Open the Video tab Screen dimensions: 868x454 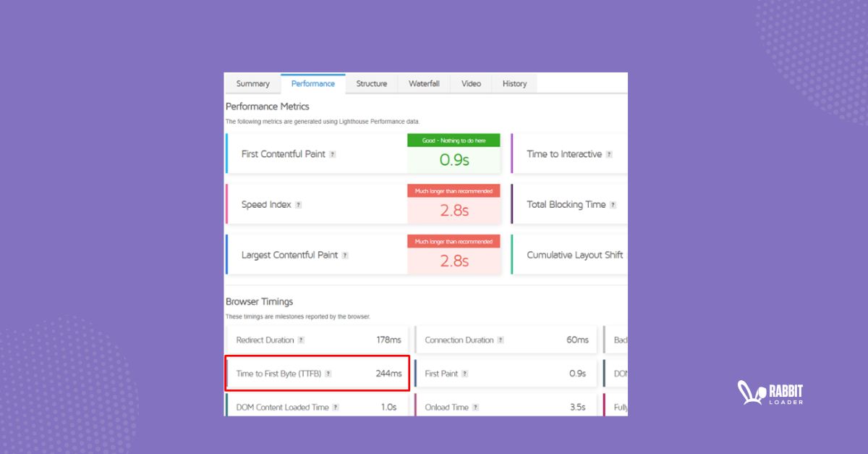(471, 83)
